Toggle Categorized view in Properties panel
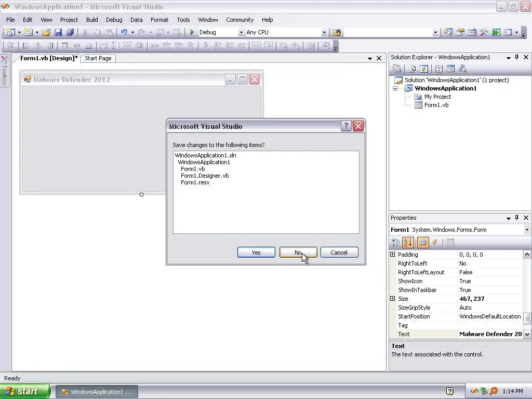 (396, 242)
